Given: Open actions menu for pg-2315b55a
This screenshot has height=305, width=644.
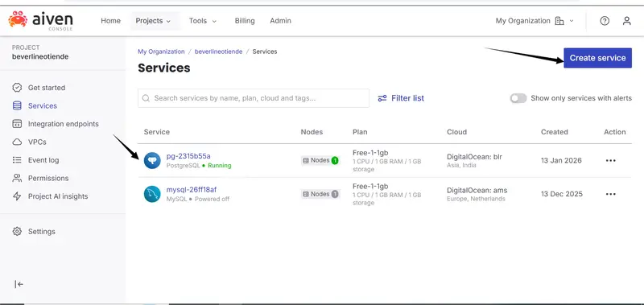Looking at the screenshot, I should tap(611, 160).
